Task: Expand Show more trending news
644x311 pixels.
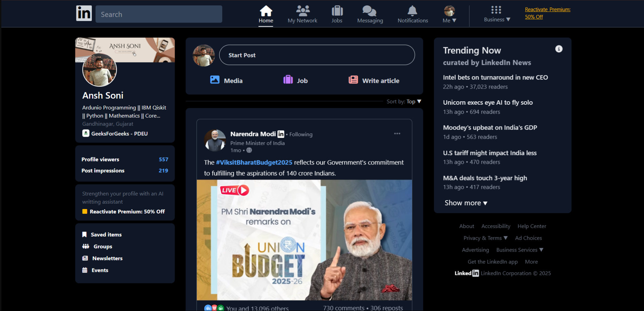Action: [x=466, y=203]
